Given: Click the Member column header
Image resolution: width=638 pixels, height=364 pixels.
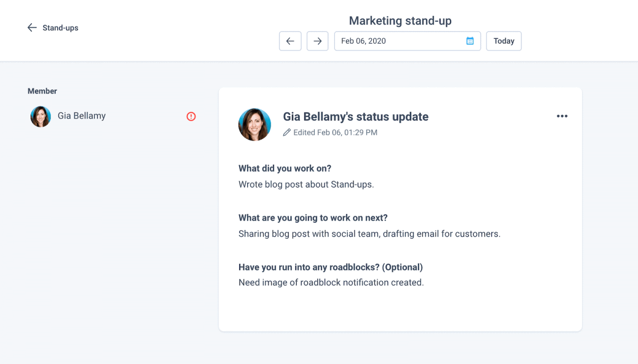Looking at the screenshot, I should [x=42, y=91].
